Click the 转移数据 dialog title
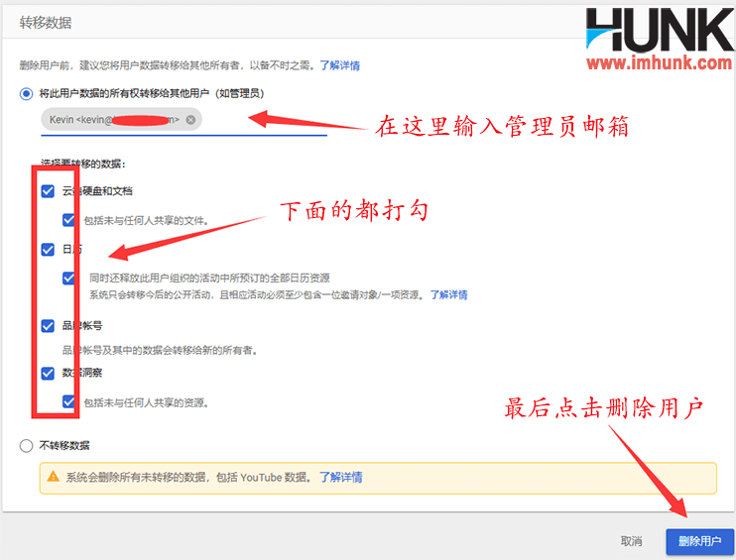Screen dimensions: 736x560 [46, 23]
